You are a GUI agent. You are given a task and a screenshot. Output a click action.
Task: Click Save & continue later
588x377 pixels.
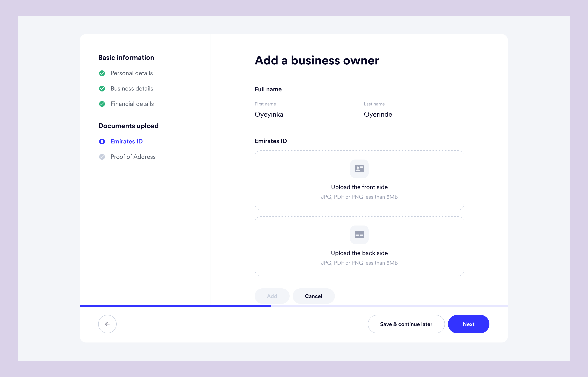click(x=406, y=324)
